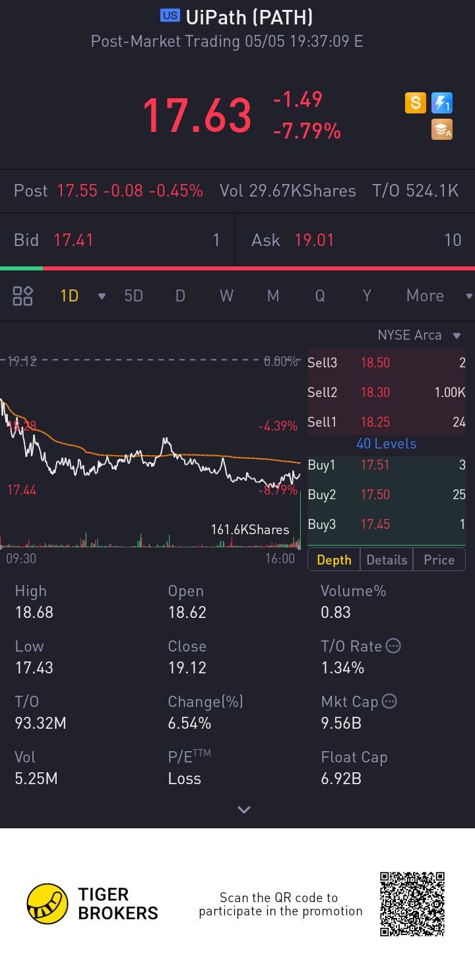Tap the promotion QR code
This screenshot has height=980, width=475.
coord(412,903)
